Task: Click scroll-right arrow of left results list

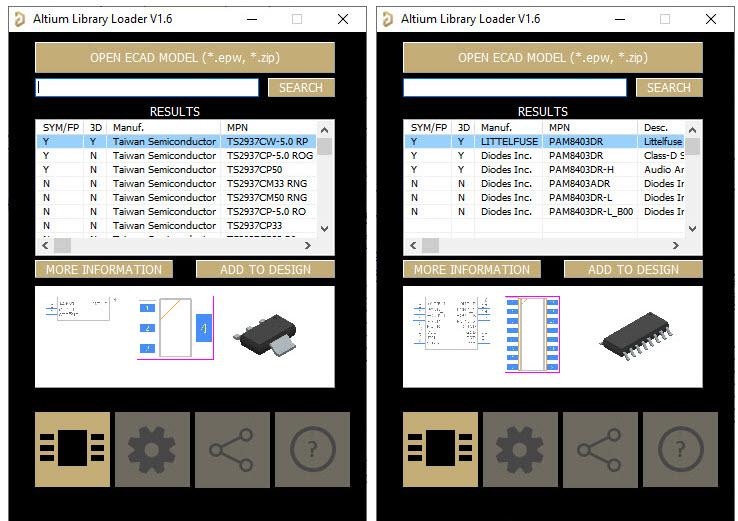Action: coord(308,245)
